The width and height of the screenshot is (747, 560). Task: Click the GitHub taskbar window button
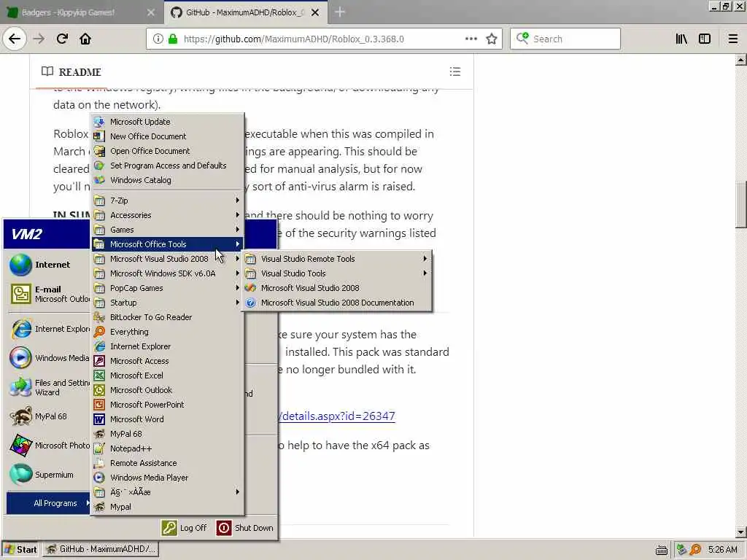pos(101,550)
